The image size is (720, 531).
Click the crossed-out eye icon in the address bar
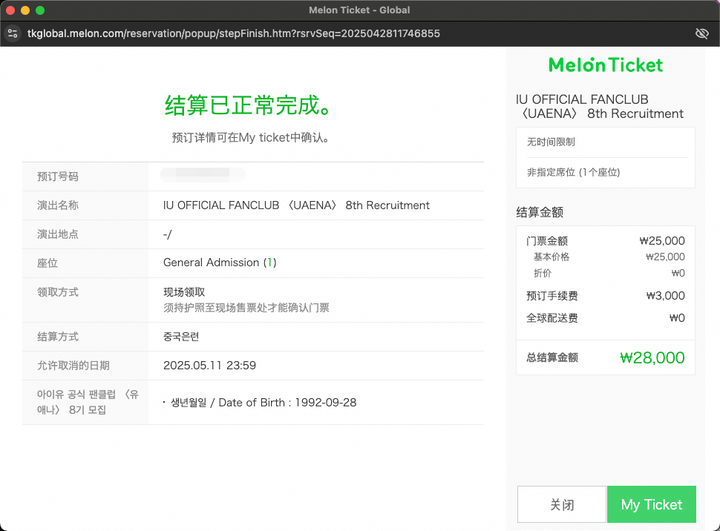[x=702, y=34]
